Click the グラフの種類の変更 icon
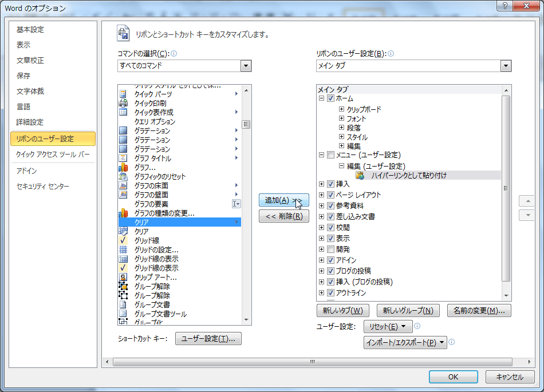 pyautogui.click(x=123, y=213)
